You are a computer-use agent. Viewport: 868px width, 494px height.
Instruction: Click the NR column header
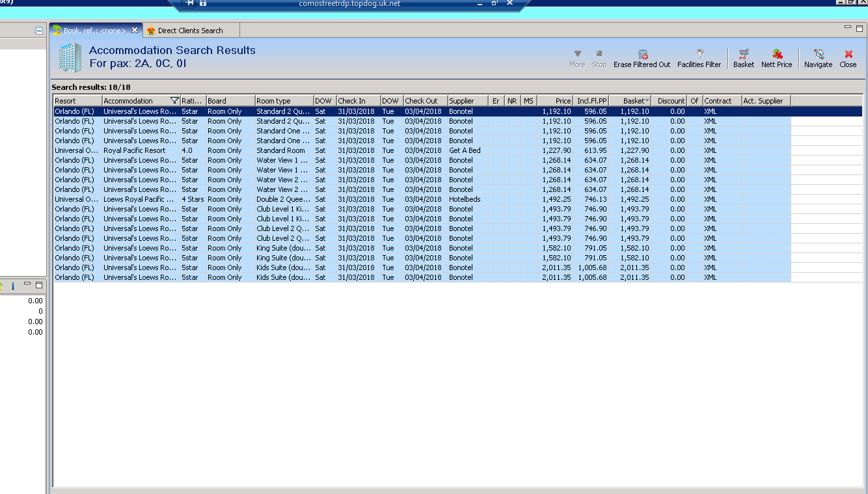513,101
